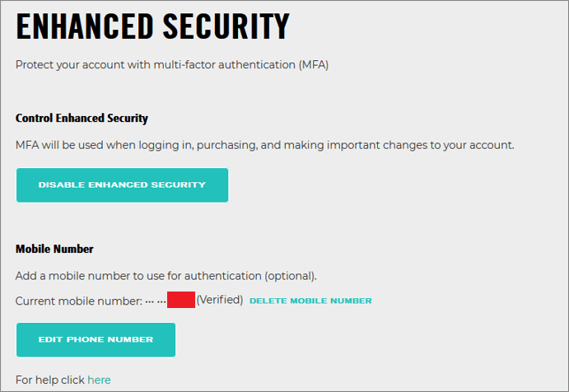569x392 pixels.
Task: Select the Control Enhanced Security subheading
Action: click(82, 118)
